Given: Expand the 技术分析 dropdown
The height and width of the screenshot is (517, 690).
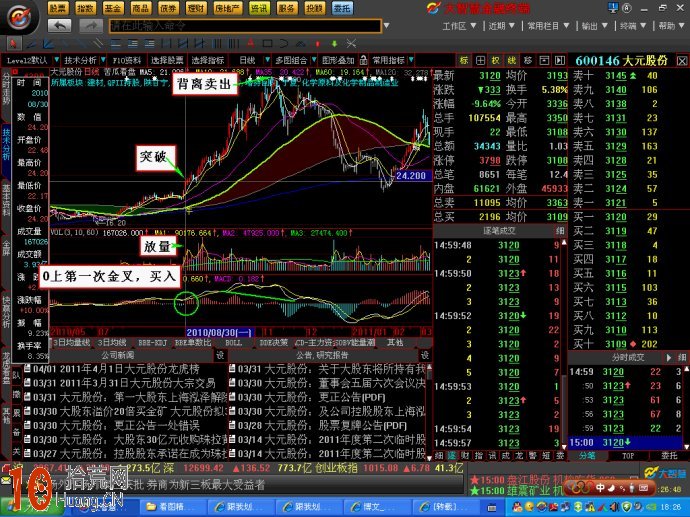Looking at the screenshot, I should pos(103,60).
